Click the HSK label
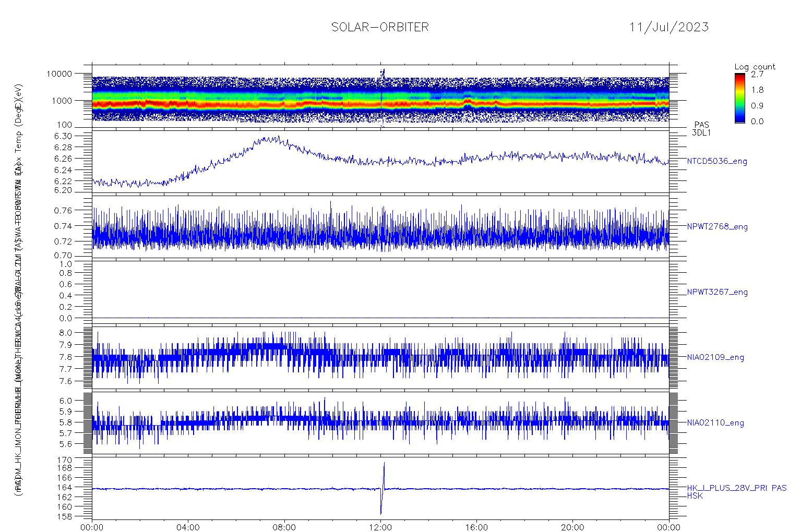 (x=695, y=495)
